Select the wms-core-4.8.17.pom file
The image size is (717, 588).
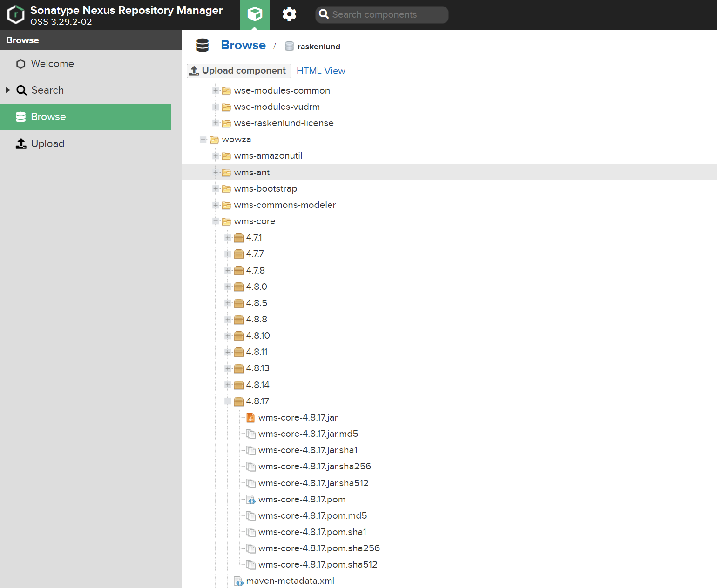pyautogui.click(x=302, y=499)
